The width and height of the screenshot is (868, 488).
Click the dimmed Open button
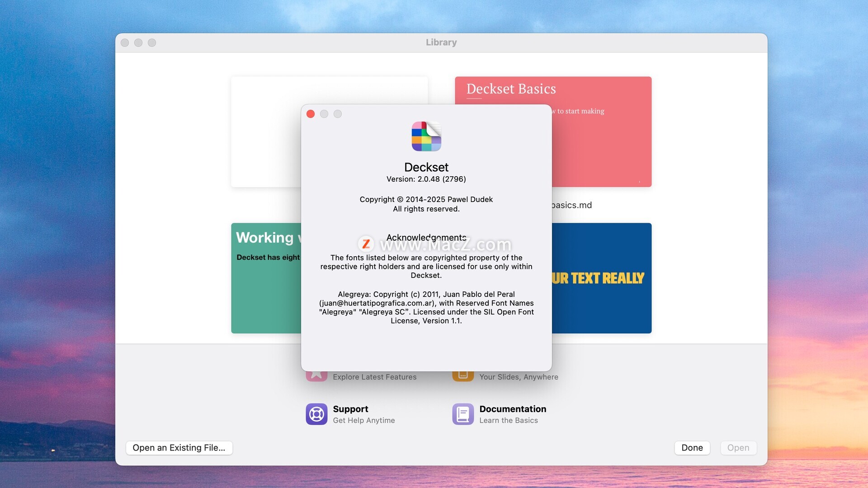[738, 448]
